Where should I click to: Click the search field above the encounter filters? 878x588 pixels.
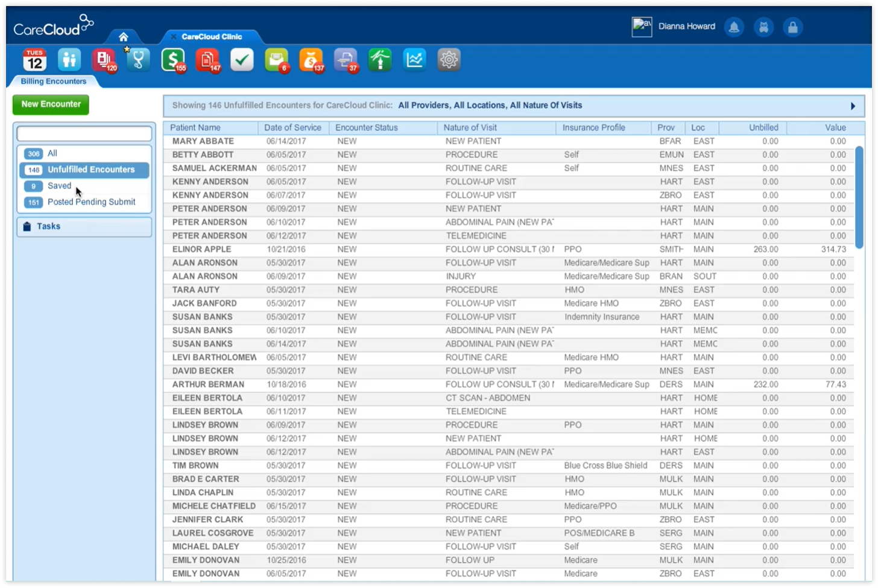84,133
